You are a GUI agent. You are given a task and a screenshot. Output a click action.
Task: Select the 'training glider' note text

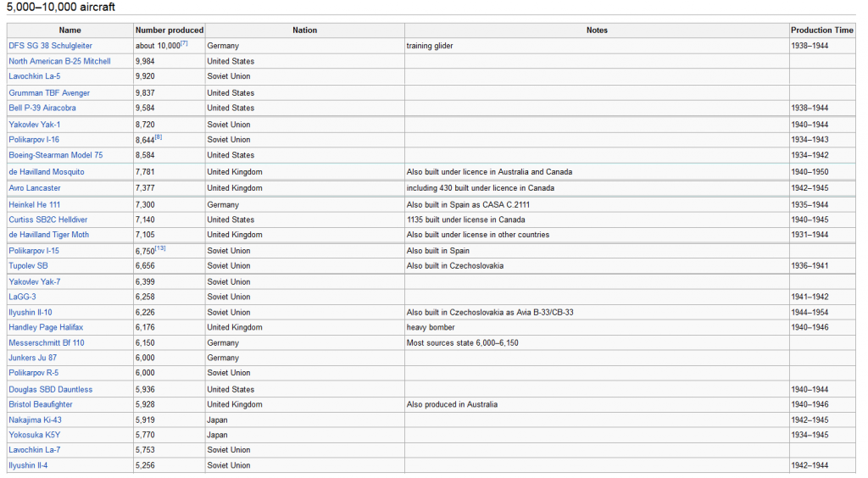[430, 46]
